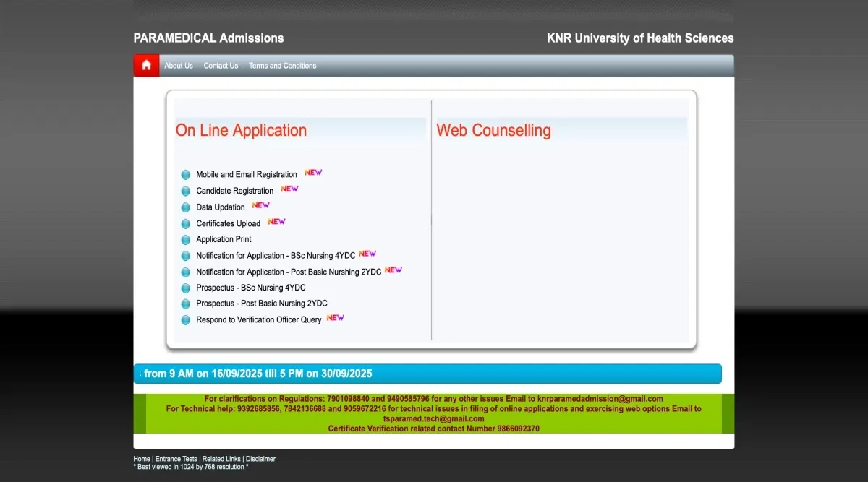Click globe bullet beside Data Updation
Screen dimensions: 868x482
pyautogui.click(x=186, y=207)
